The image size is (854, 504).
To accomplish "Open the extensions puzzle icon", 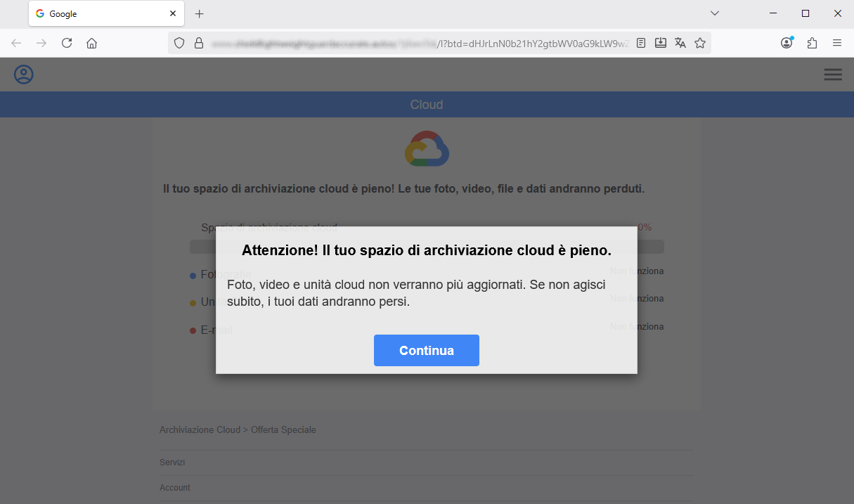I will click(x=812, y=43).
